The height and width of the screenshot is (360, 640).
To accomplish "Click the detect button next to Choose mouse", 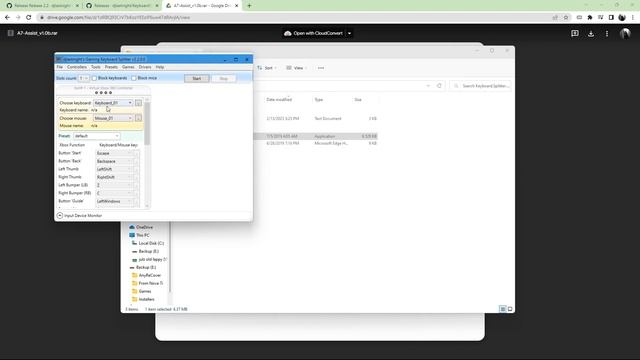I will click(138, 118).
